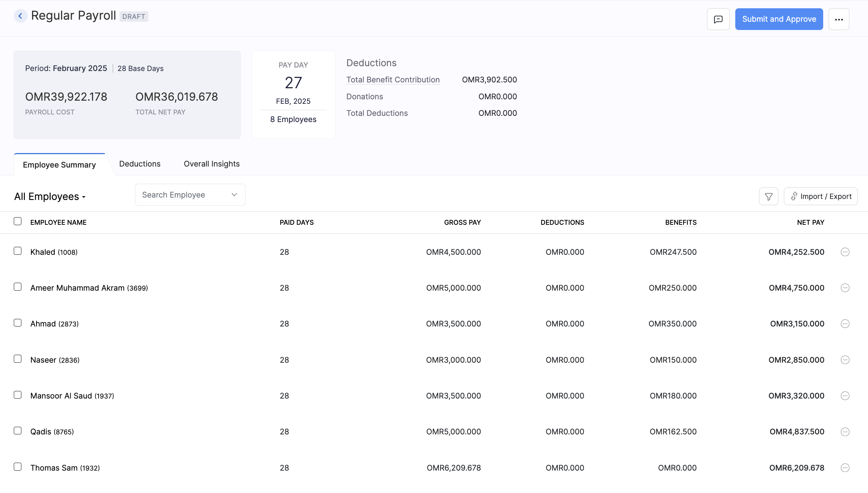The image size is (868, 493).
Task: Click the back arrow next to Regular Payroll
Action: 20,16
